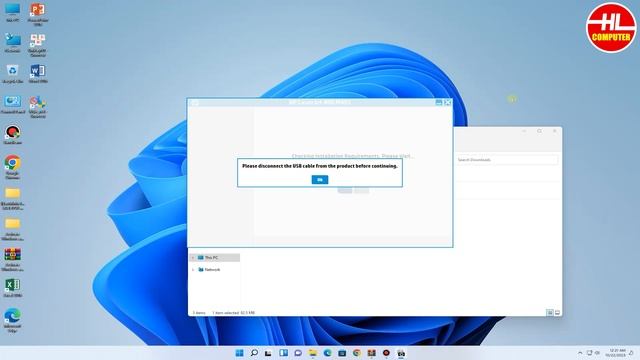The height and width of the screenshot is (360, 640).
Task: Select the Microsoft Edge desktop shortcut
Action: (13, 321)
